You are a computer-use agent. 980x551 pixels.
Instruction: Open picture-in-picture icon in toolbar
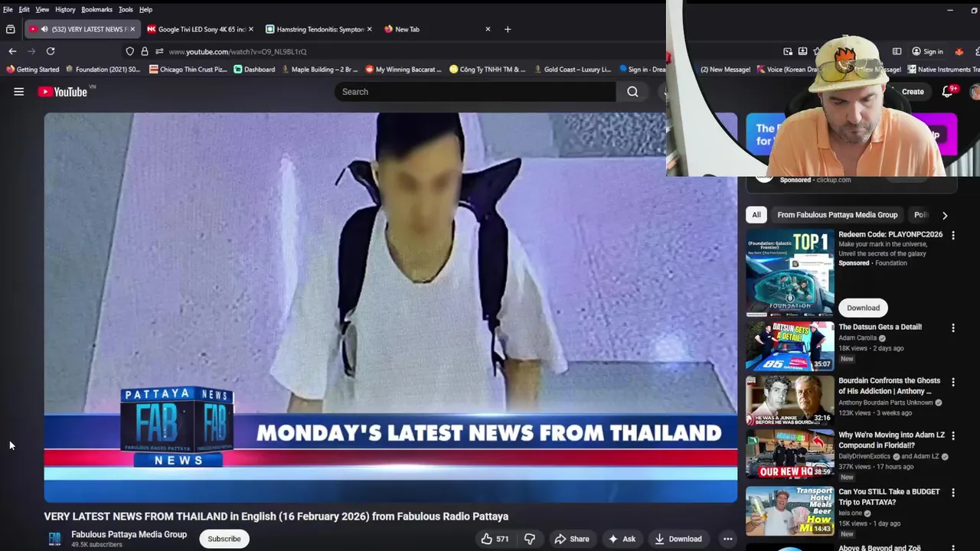(788, 51)
